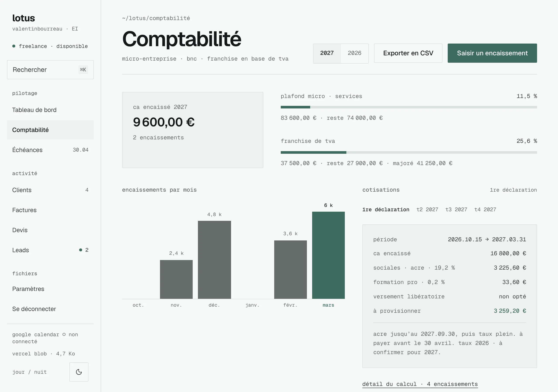558x392 pixels.
Task: Click the '3 259,20 €' provision value
Action: tap(510, 311)
